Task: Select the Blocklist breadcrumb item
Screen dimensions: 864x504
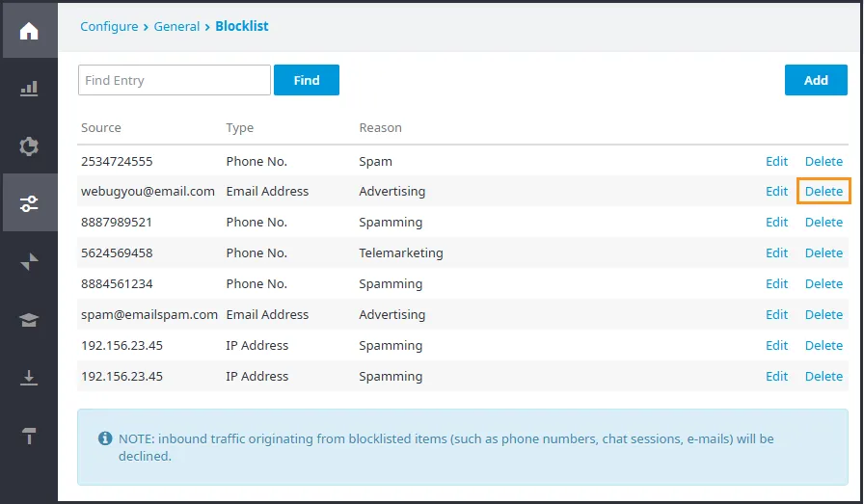Action: [242, 26]
